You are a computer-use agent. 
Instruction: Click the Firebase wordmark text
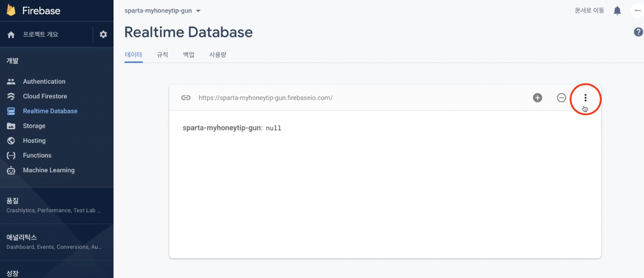coord(41,10)
